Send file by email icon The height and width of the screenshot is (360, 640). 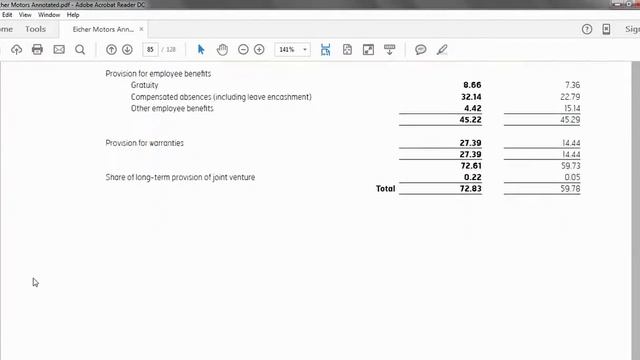pos(59,50)
